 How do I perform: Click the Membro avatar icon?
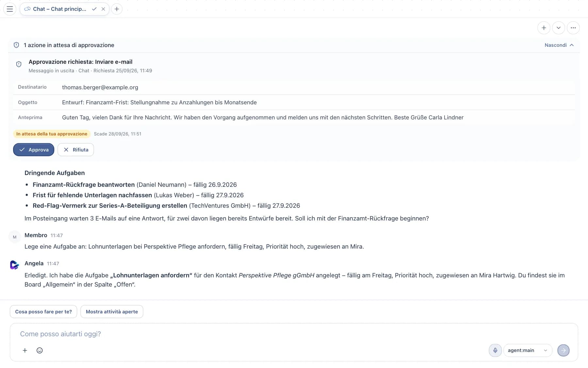(15, 237)
